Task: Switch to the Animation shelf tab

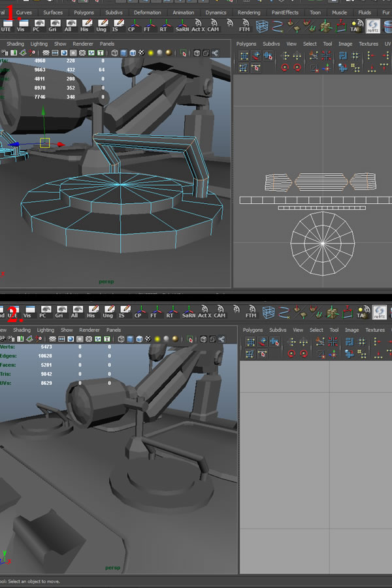Action: [x=184, y=12]
